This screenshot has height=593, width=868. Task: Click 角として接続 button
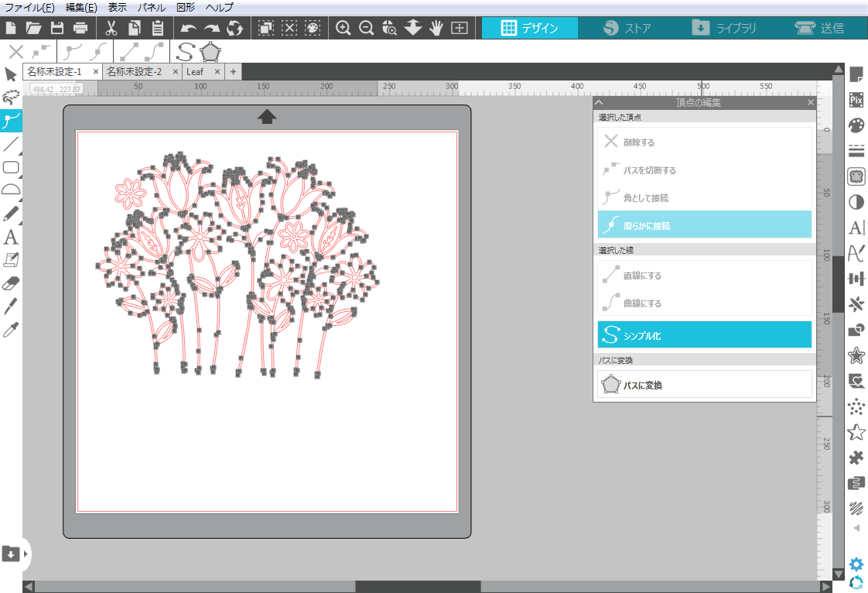click(704, 197)
